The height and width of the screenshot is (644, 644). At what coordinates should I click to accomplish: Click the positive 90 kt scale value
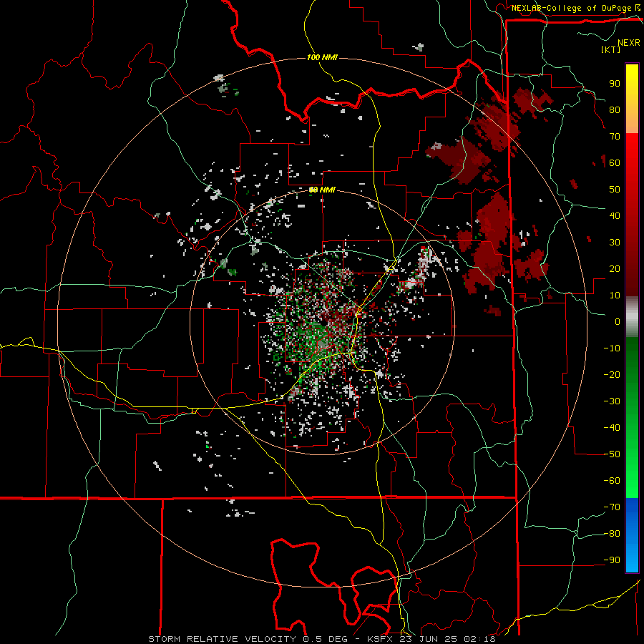[615, 84]
